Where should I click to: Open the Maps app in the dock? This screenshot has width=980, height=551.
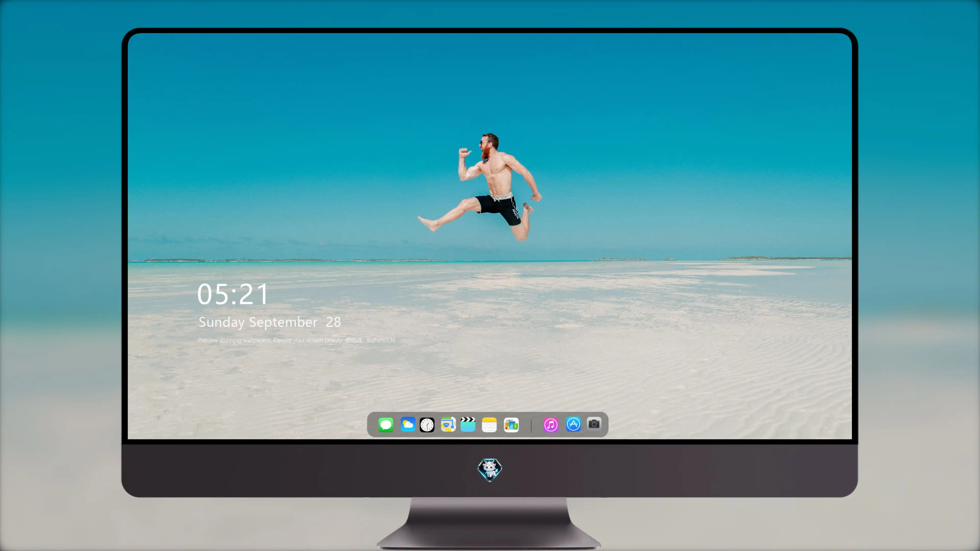[x=448, y=425]
